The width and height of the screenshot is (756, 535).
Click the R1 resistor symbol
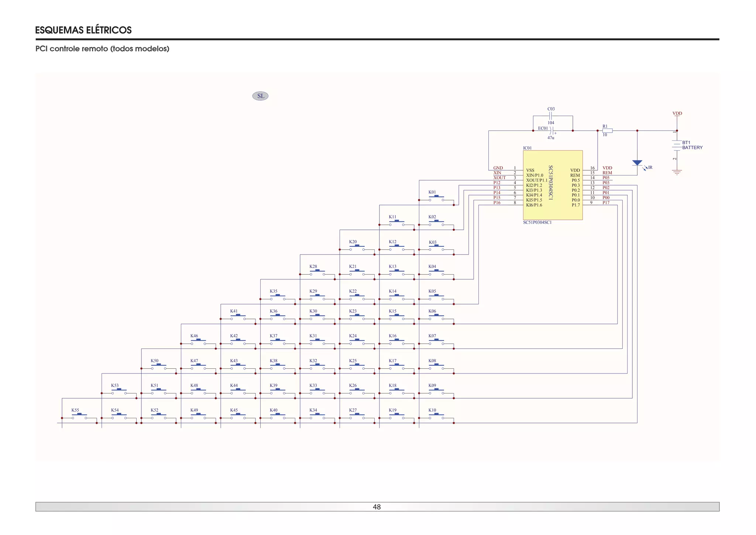point(607,130)
